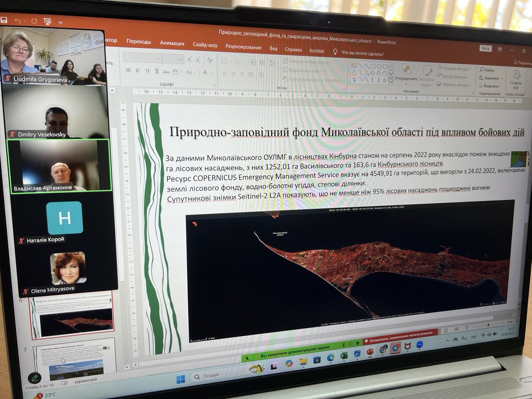The image size is (532, 399).
Task: Toggle underline Ч formatting
Action: click(147, 71)
